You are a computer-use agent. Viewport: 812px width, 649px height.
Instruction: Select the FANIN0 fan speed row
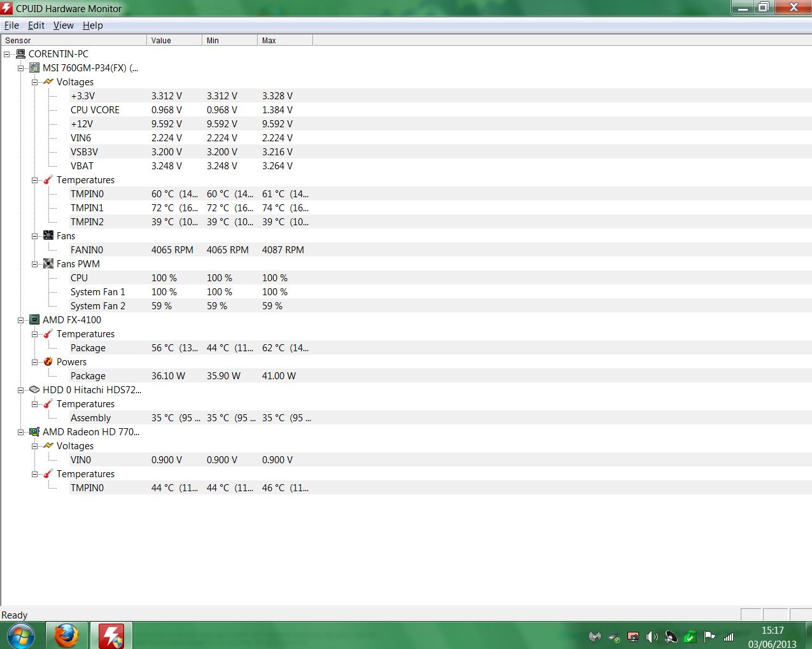pyautogui.click(x=440, y=250)
